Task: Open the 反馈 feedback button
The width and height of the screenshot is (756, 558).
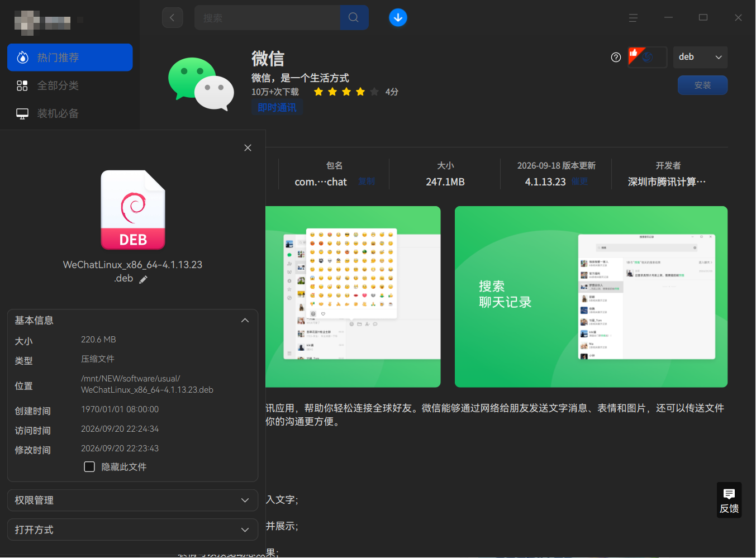Action: click(x=729, y=500)
